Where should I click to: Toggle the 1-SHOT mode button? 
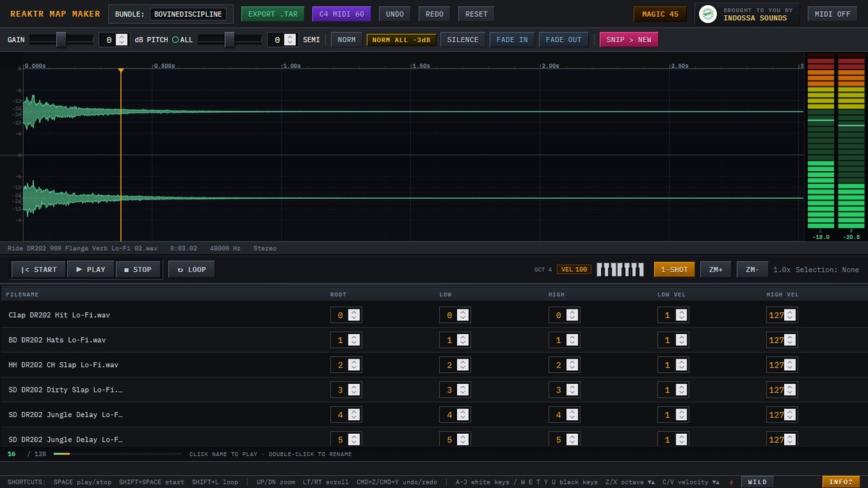pyautogui.click(x=674, y=270)
